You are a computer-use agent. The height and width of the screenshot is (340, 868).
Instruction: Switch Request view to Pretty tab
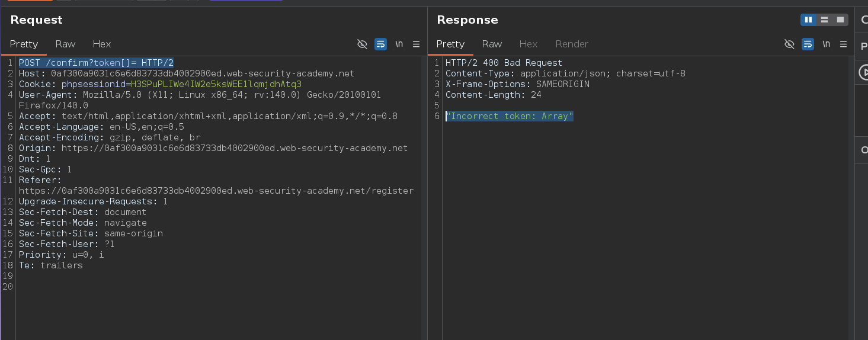point(24,44)
